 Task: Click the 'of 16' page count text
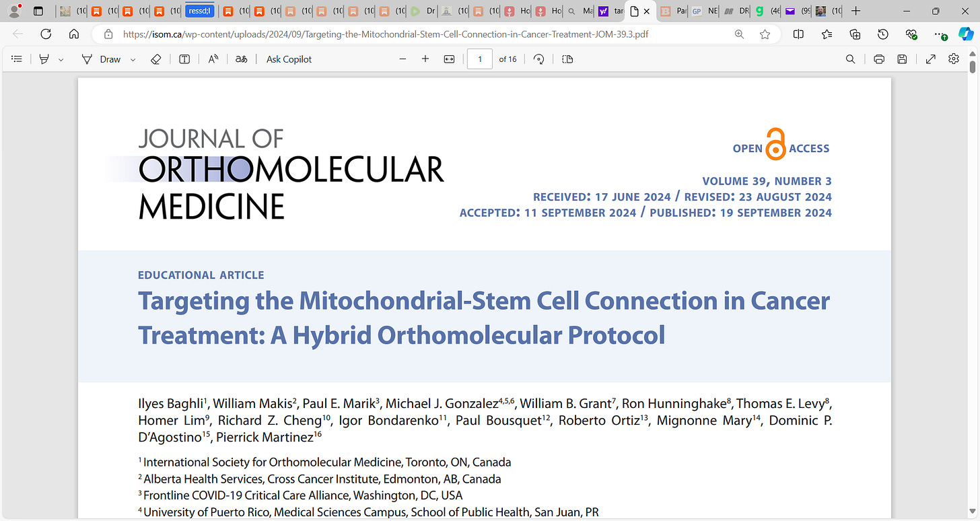508,59
